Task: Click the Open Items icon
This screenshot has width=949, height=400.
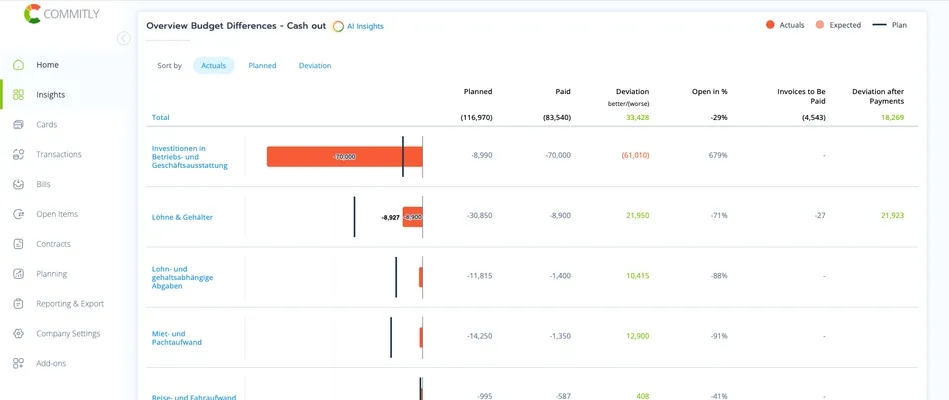Action: [19, 214]
